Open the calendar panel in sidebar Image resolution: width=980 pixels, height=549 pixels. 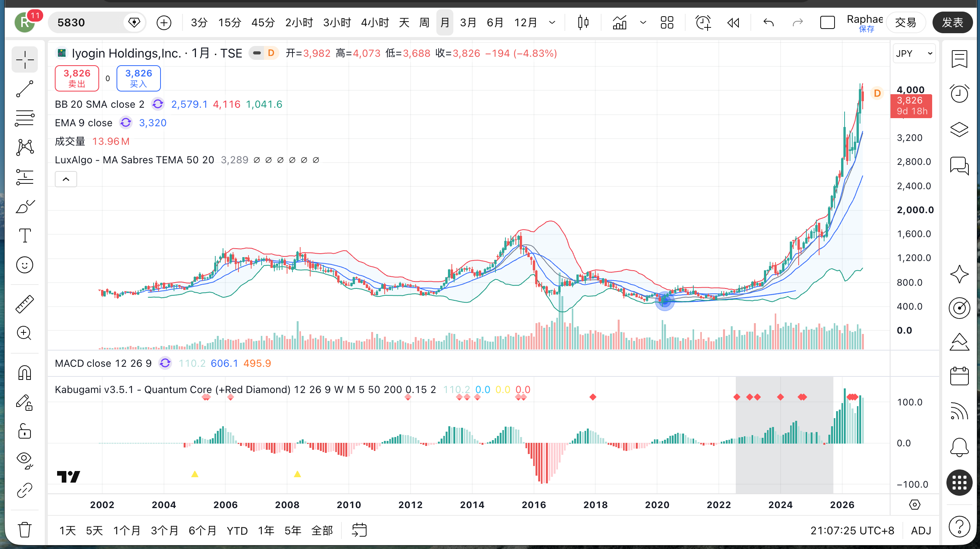point(959,376)
